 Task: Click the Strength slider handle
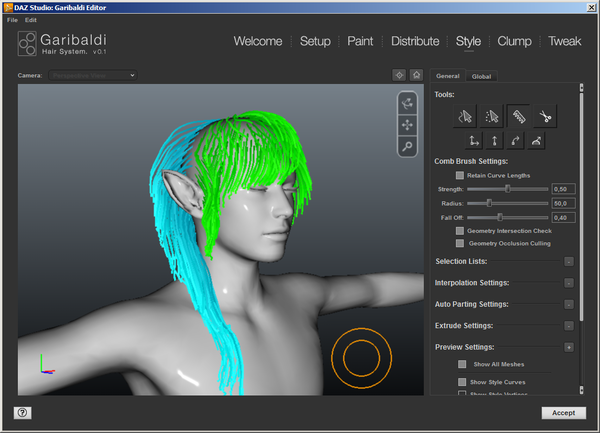pos(508,188)
